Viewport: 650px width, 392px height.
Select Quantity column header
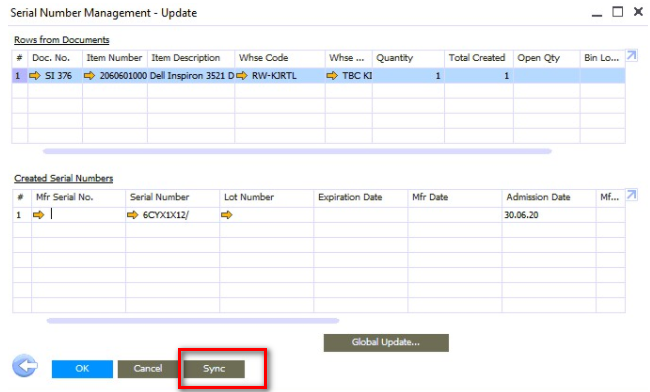(408, 58)
